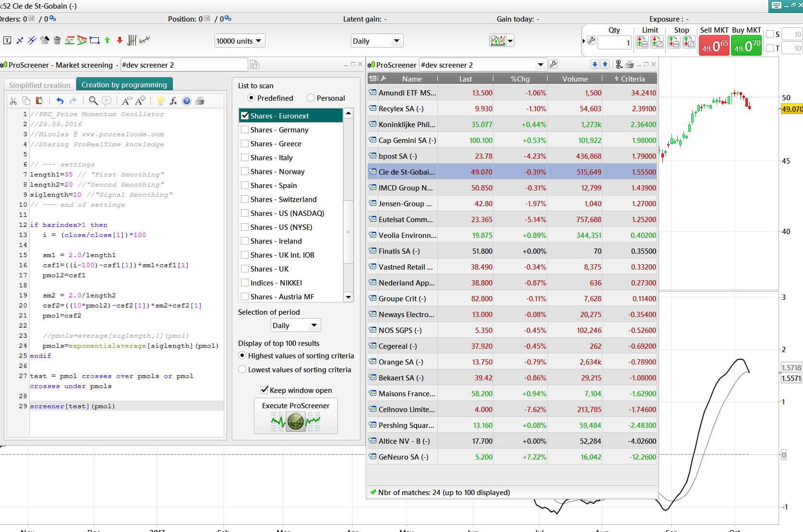Image resolution: width=803 pixels, height=532 pixels.
Task: Enable the S checkbox in order panel
Action: pos(770,34)
